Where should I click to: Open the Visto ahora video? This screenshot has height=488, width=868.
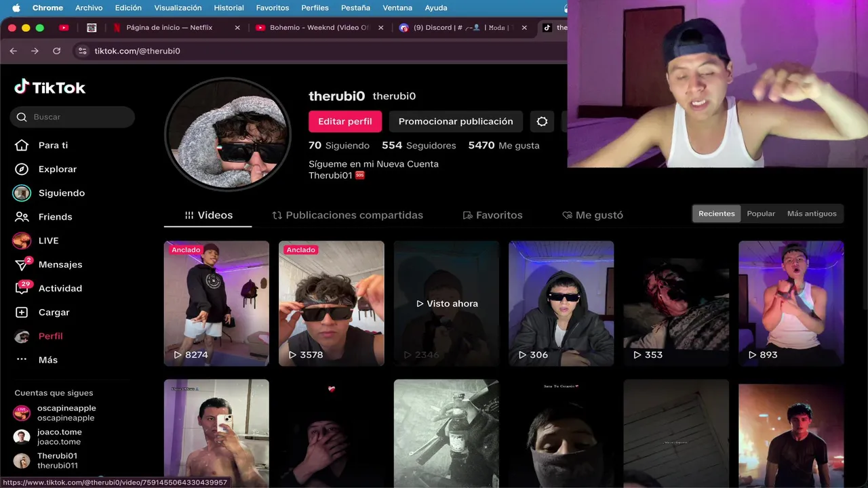(446, 304)
